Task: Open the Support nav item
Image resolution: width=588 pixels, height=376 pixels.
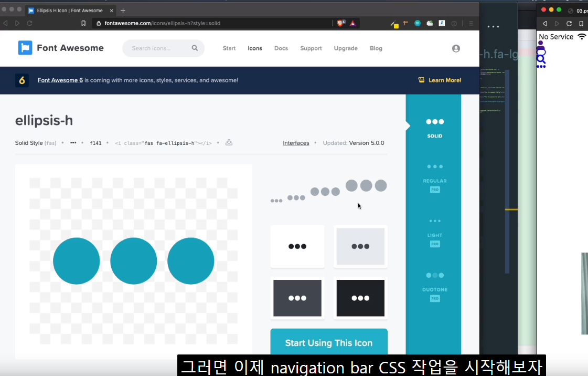Action: (x=311, y=48)
